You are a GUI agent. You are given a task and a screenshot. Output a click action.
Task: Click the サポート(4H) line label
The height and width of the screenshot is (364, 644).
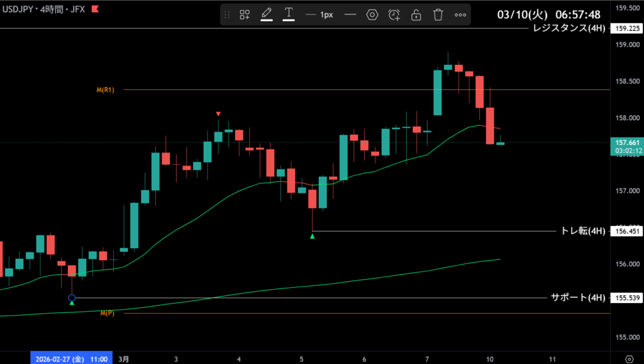(x=578, y=297)
